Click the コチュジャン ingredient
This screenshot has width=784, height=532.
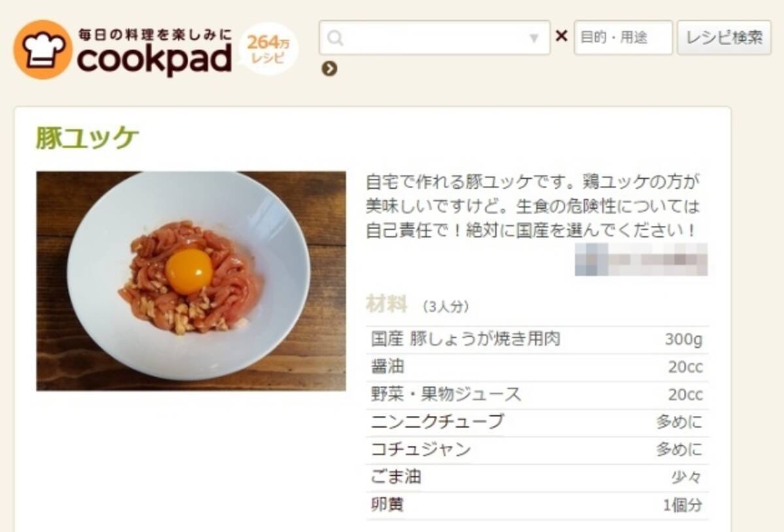(421, 450)
